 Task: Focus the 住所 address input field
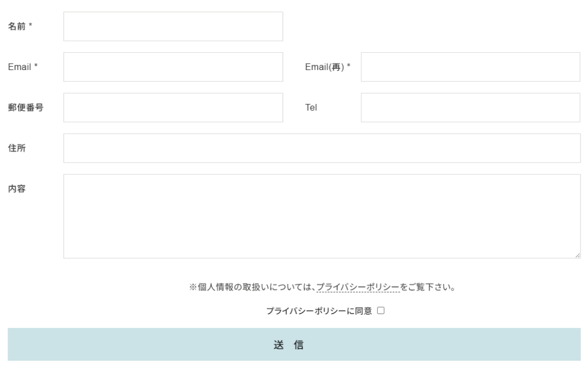322,148
